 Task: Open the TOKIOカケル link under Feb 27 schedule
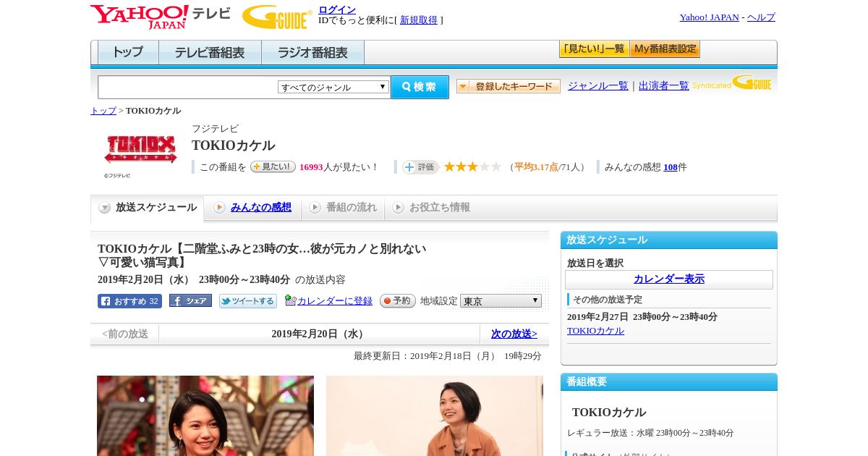pyautogui.click(x=595, y=331)
